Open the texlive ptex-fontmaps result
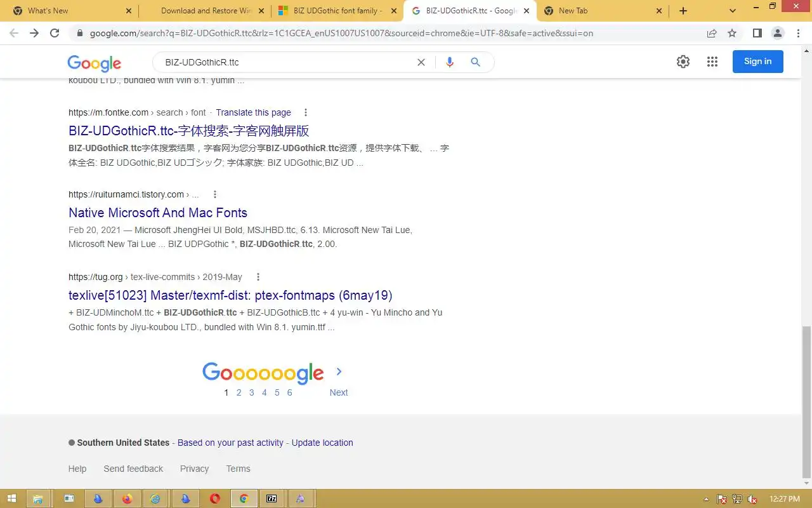 [230, 295]
